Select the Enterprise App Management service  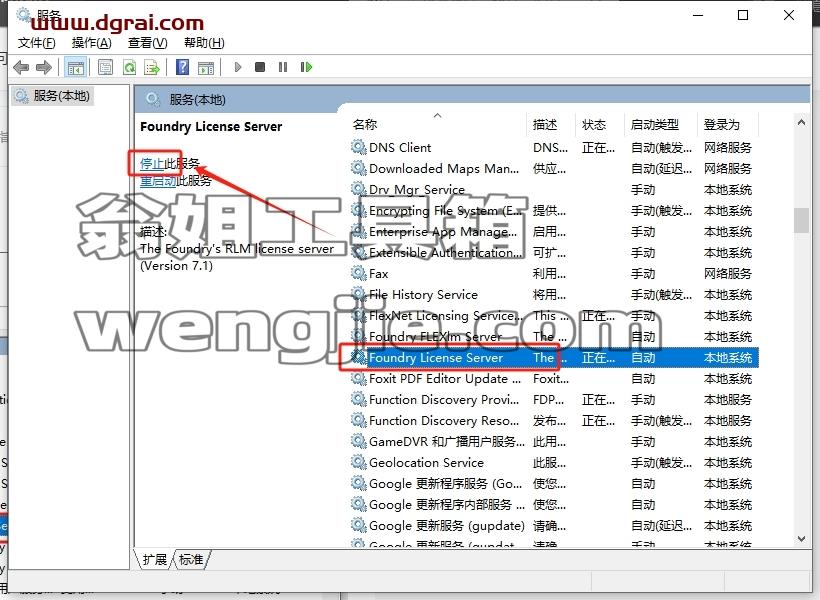coord(554,232)
